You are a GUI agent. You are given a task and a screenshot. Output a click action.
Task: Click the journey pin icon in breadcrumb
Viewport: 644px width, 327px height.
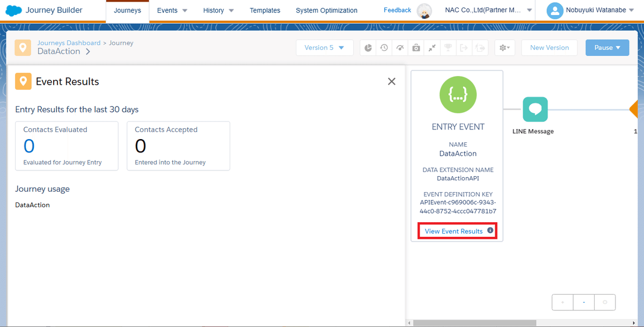[23, 48]
